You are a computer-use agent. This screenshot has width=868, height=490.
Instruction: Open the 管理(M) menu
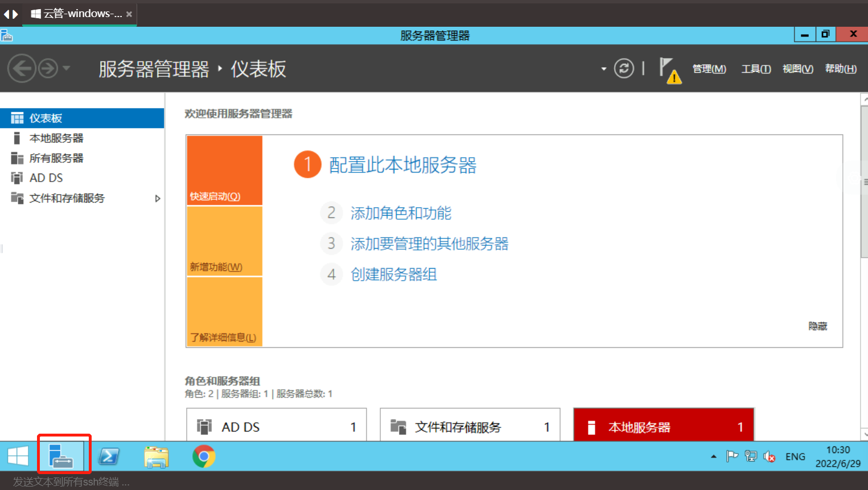709,68
